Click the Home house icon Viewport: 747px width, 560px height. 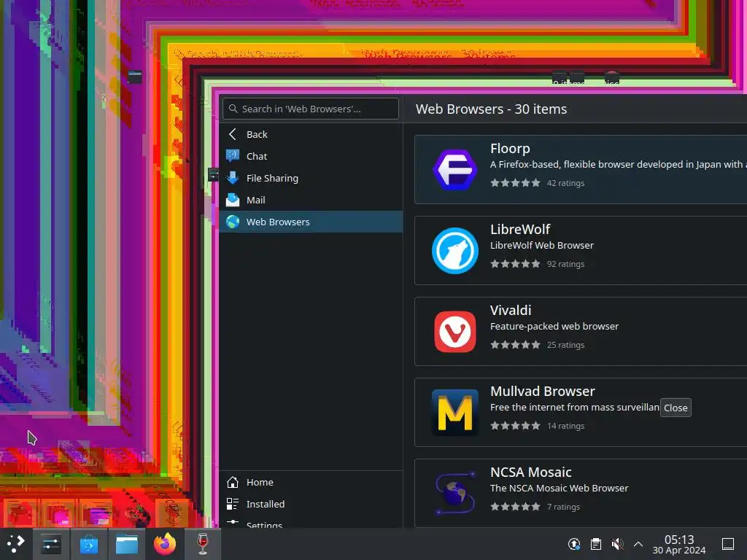coord(233,483)
